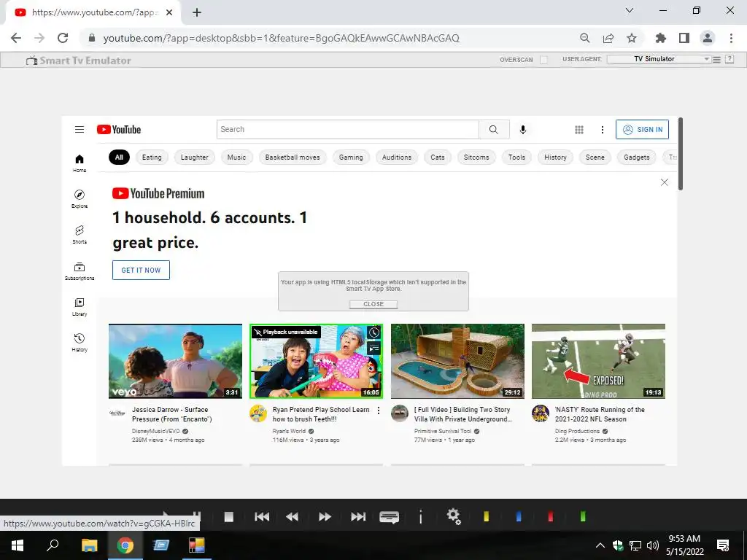This screenshot has width=747, height=560.
Task: Activate voice search microphone
Action: (522, 130)
